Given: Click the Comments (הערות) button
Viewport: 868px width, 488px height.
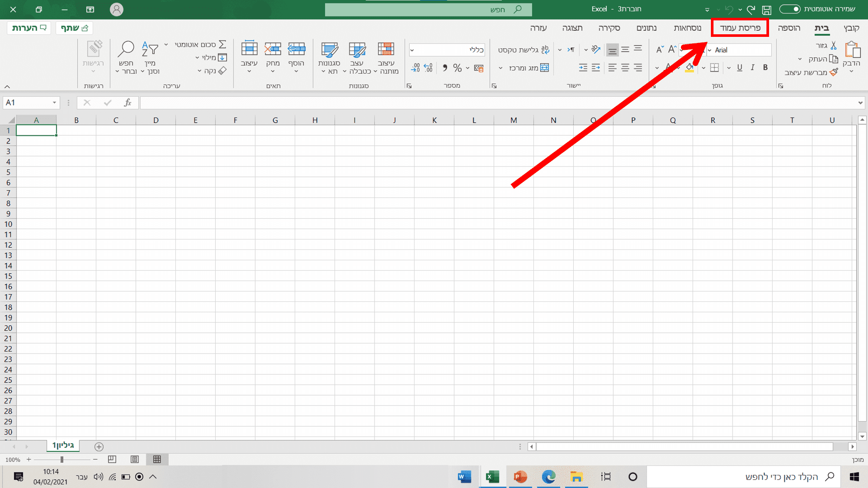Looking at the screenshot, I should point(29,28).
